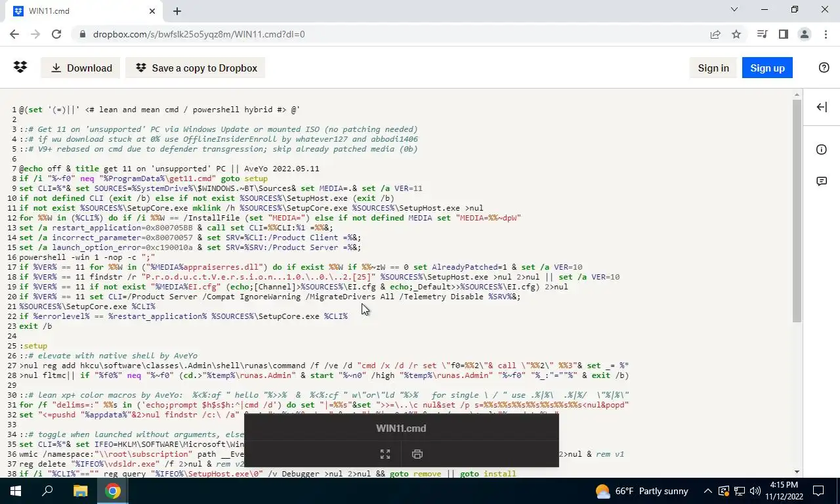840x504 pixels.
Task: Click the network tray icon
Action: pos(740,491)
